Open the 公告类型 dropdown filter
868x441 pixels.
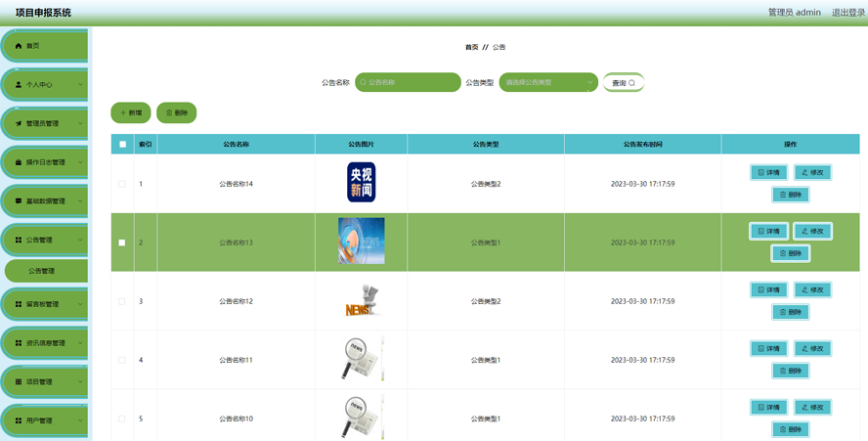(548, 82)
